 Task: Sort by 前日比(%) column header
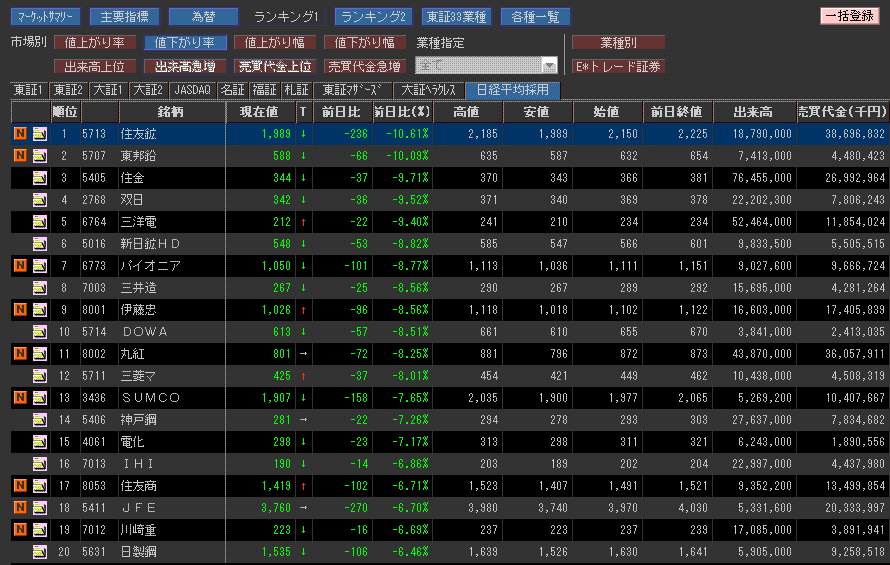tap(401, 111)
